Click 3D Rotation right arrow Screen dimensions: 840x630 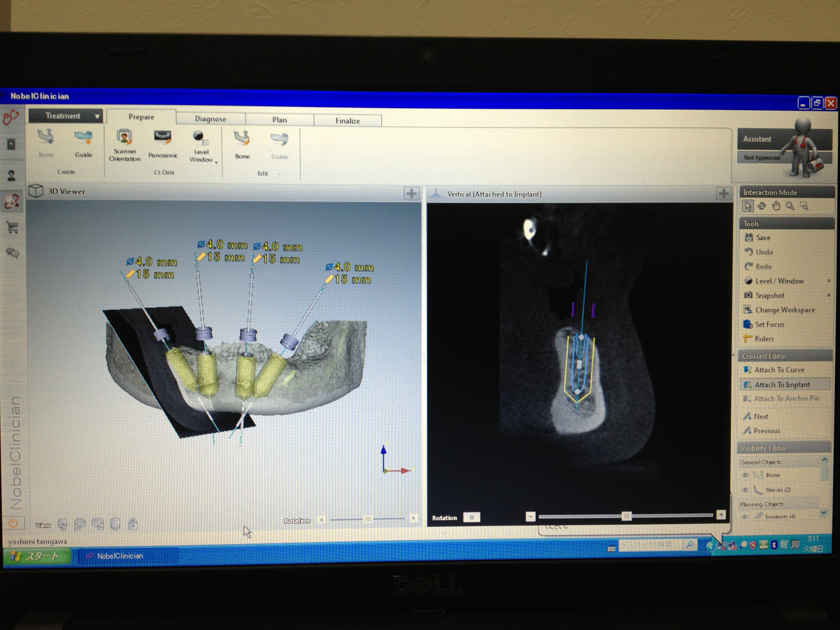click(x=414, y=518)
